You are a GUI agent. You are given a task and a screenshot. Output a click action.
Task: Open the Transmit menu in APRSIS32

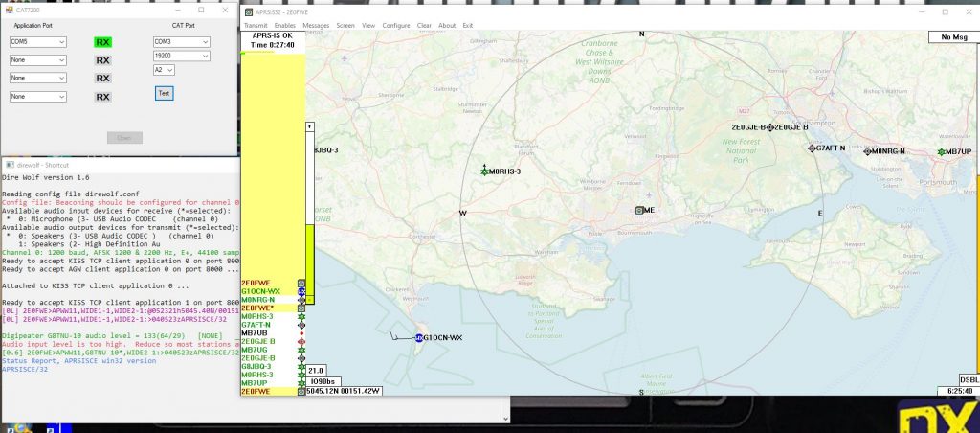[256, 26]
